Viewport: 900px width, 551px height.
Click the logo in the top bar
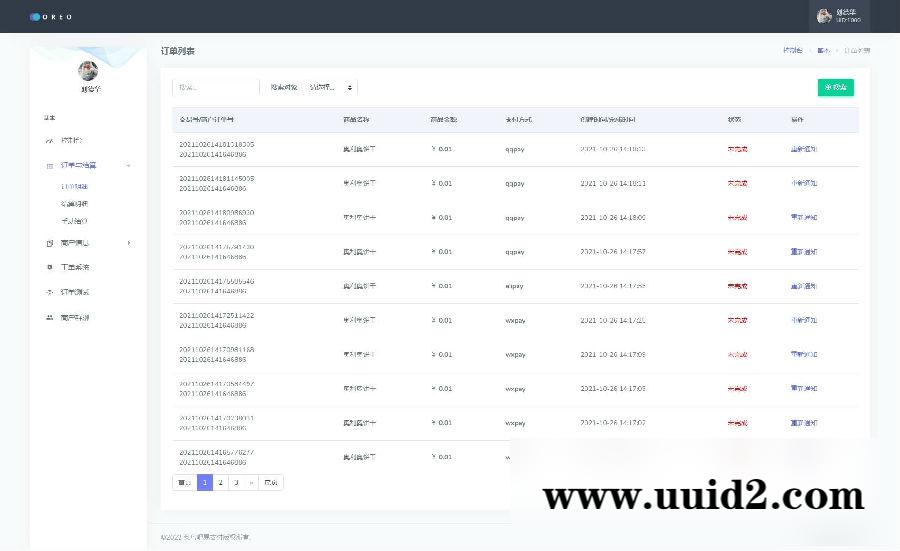pos(51,17)
